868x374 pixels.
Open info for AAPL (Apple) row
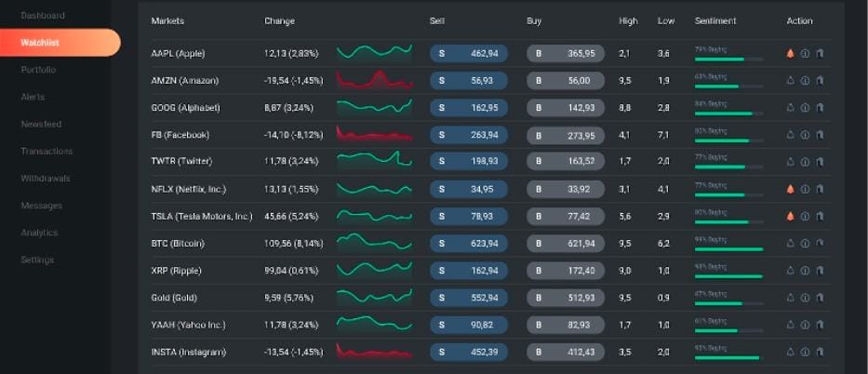(805, 54)
